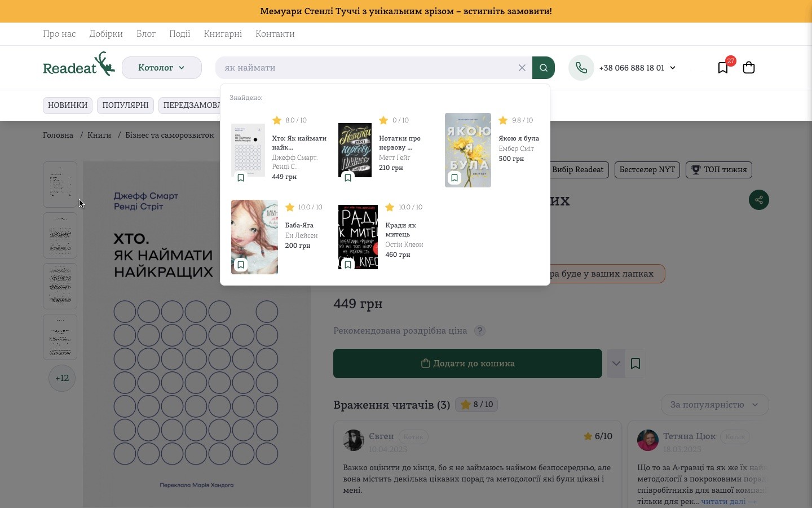Image resolution: width=812 pixels, height=508 pixels.
Task: Open the Котолог dropdown
Action: point(162,68)
